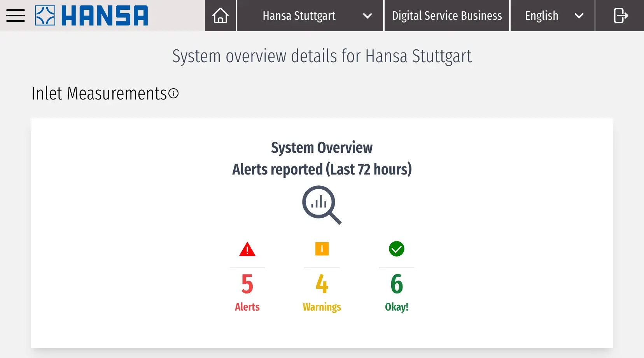This screenshot has height=358, width=644.
Task: Go to the home page icon
Action: point(220,16)
